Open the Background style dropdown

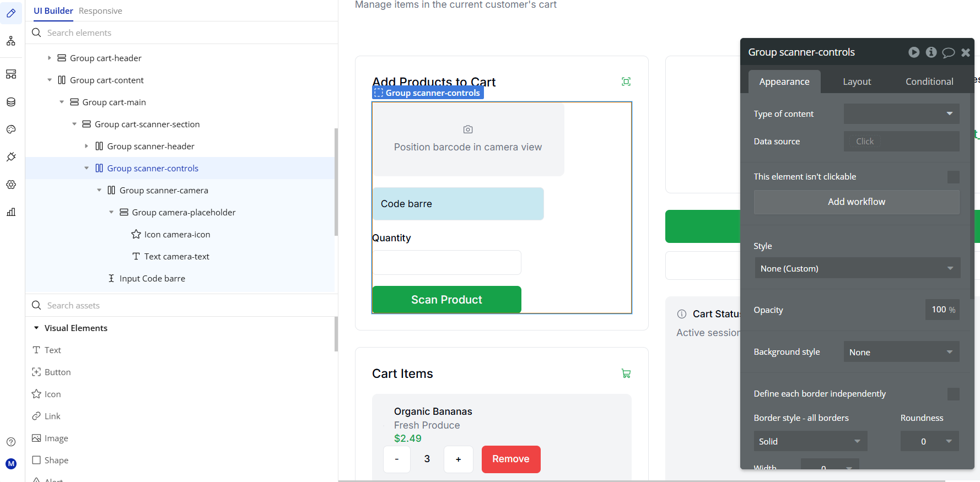coord(901,352)
